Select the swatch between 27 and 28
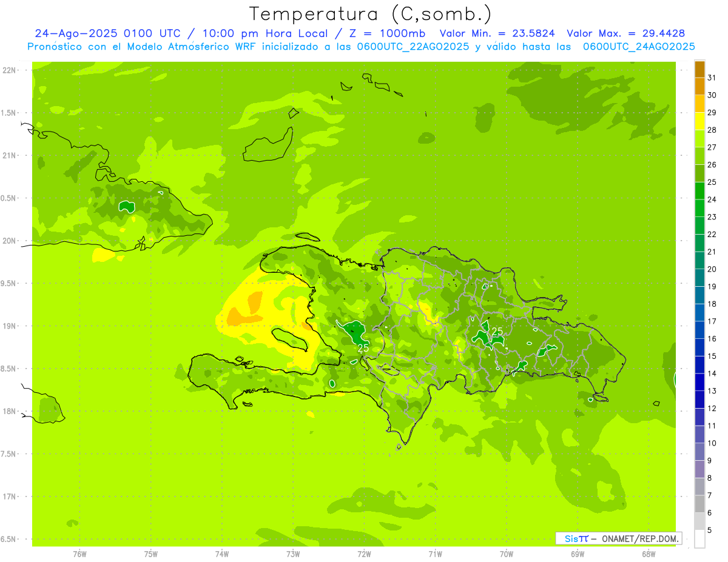Screen dimensions: 728x562 pos(699,139)
